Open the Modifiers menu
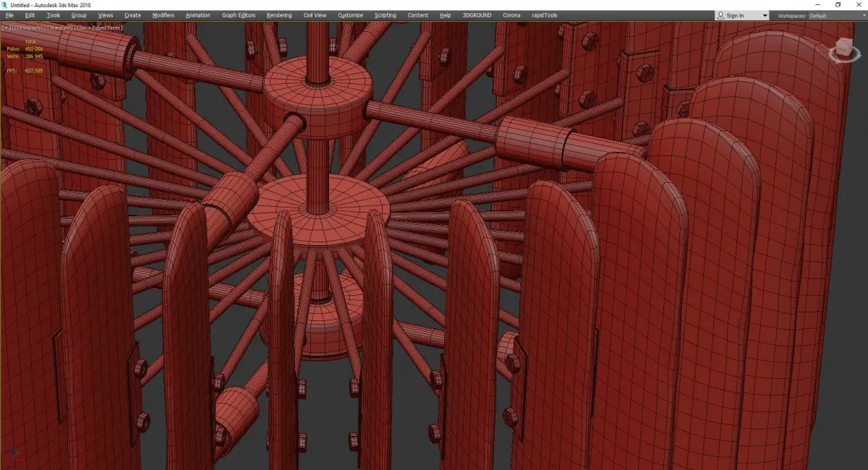 [x=163, y=15]
